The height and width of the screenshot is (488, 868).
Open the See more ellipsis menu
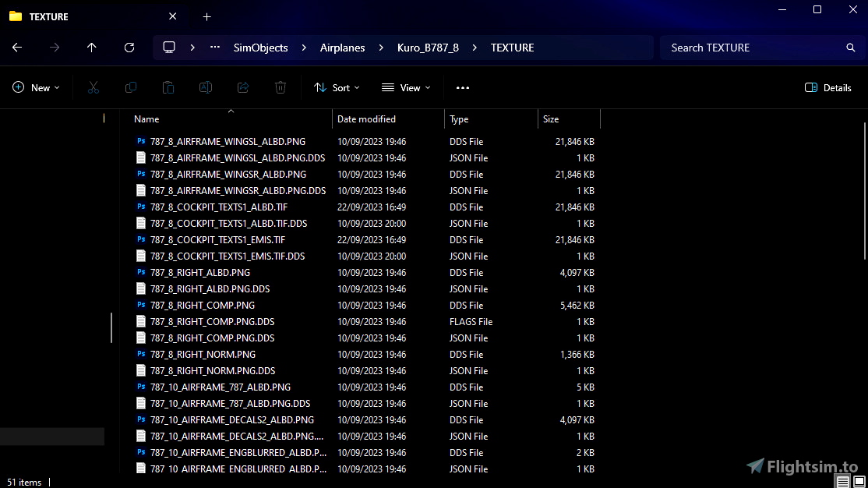click(463, 88)
